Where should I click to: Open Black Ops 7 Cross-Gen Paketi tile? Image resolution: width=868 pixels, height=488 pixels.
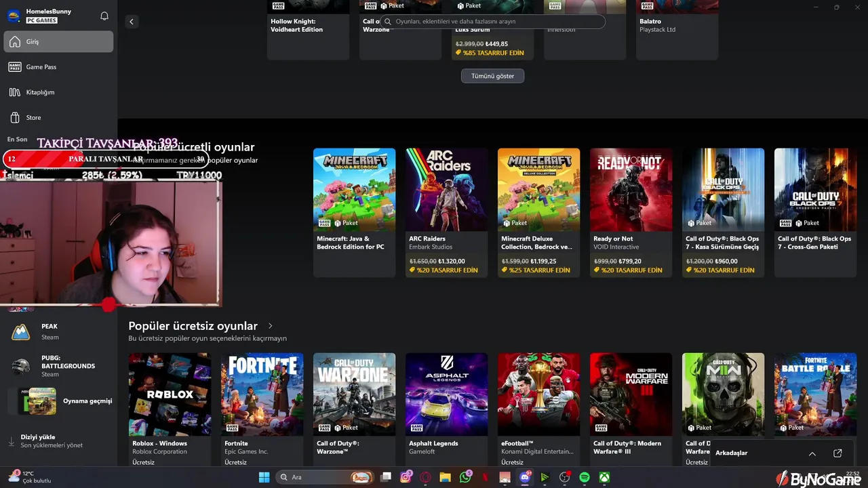(815, 212)
